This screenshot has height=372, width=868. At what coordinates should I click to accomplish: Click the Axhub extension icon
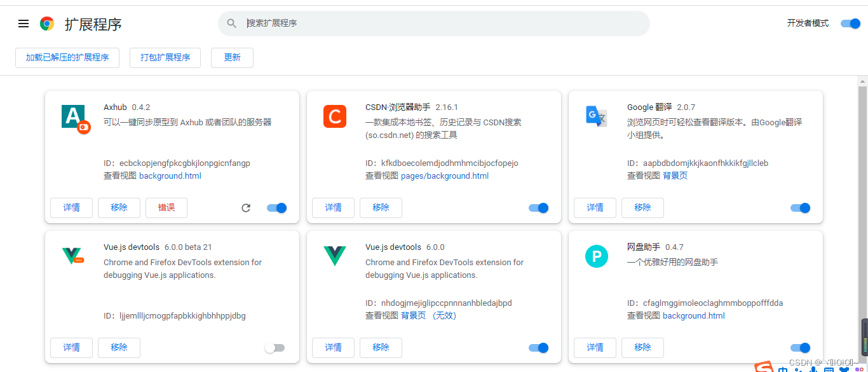tap(76, 118)
